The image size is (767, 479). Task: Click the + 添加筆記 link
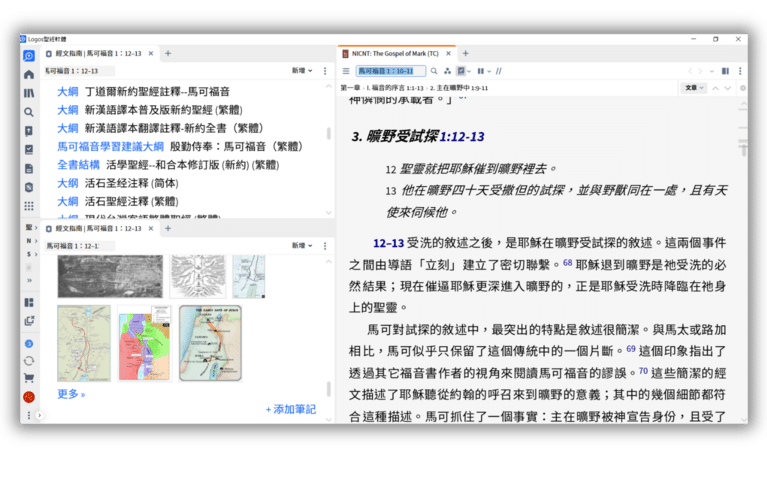(x=291, y=409)
